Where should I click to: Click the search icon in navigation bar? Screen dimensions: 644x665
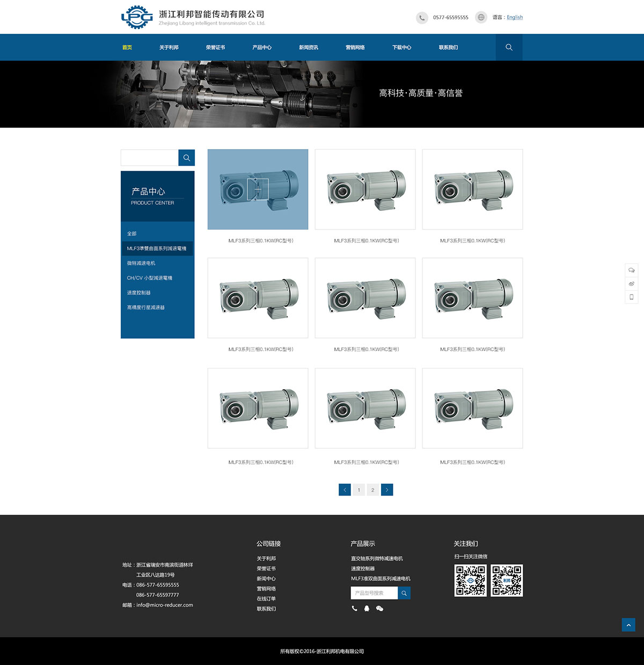click(509, 47)
